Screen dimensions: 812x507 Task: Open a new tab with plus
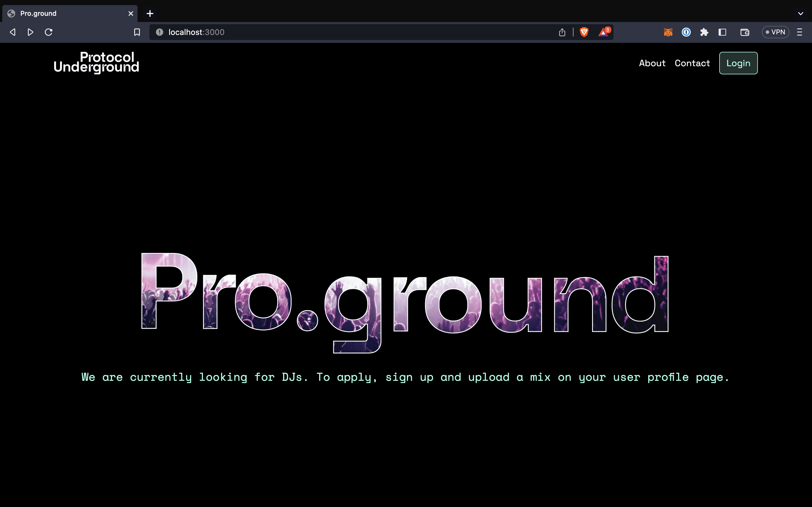pyautogui.click(x=150, y=14)
